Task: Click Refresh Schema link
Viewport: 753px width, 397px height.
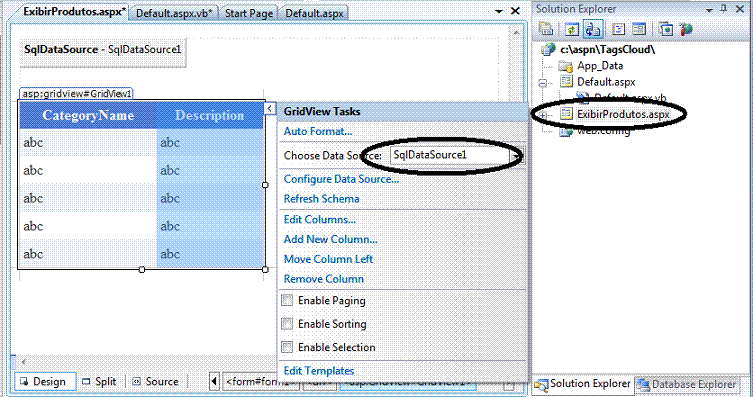Action: click(x=321, y=199)
